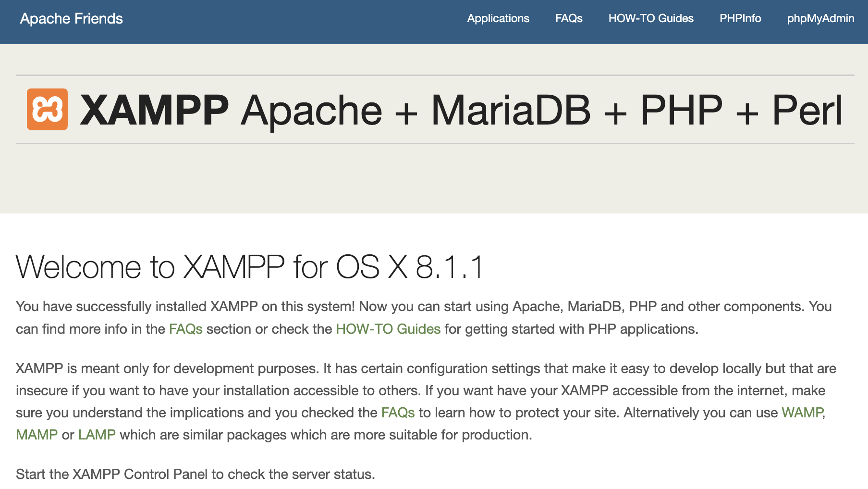Open HOW-TO Guides in the navigation bar

[x=650, y=18]
